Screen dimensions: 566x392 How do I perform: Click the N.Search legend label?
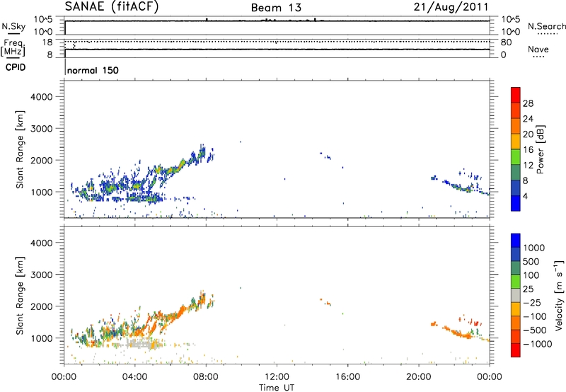coord(547,26)
